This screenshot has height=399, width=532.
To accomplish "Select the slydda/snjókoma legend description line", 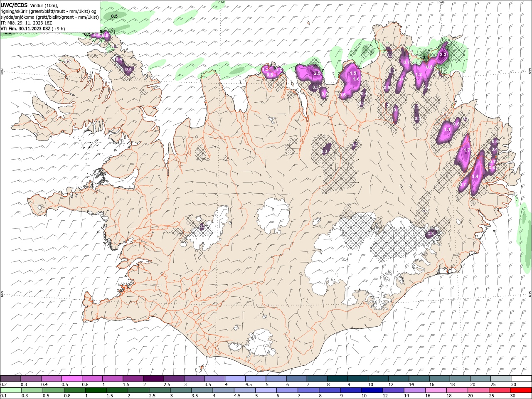I will [x=49, y=17].
